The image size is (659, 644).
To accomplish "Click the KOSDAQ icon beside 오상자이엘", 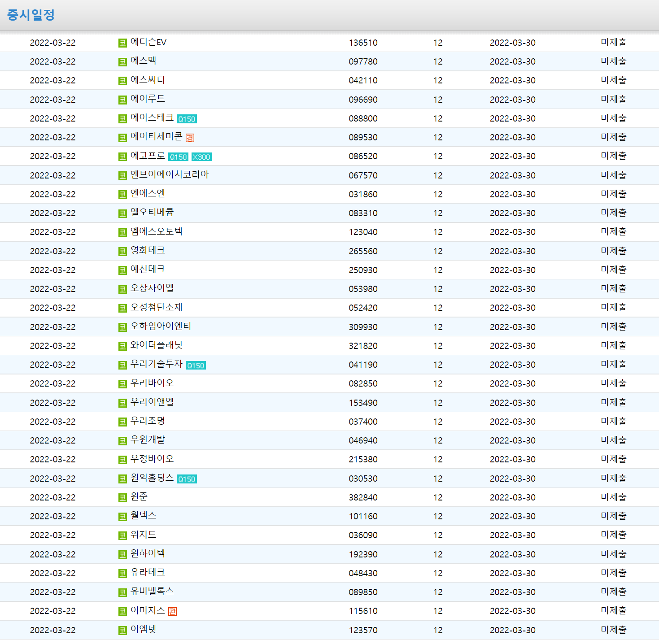I will tap(122, 289).
